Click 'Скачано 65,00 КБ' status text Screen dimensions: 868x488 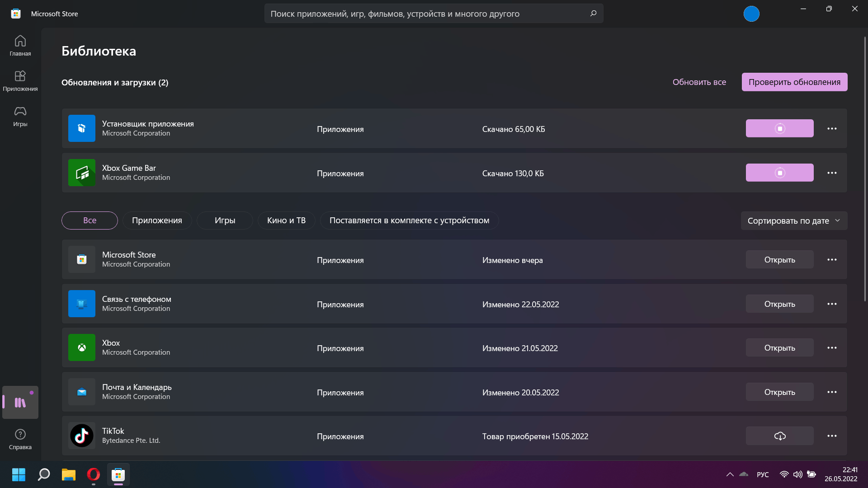(x=514, y=129)
